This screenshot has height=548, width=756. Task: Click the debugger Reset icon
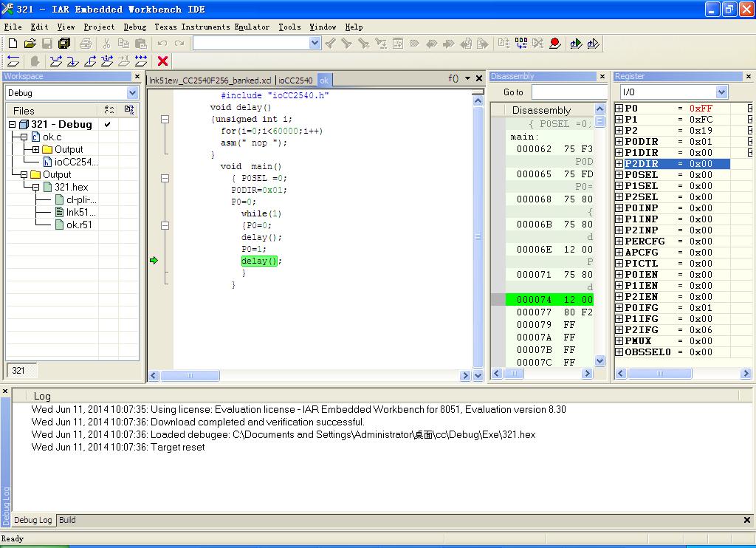click(13, 61)
